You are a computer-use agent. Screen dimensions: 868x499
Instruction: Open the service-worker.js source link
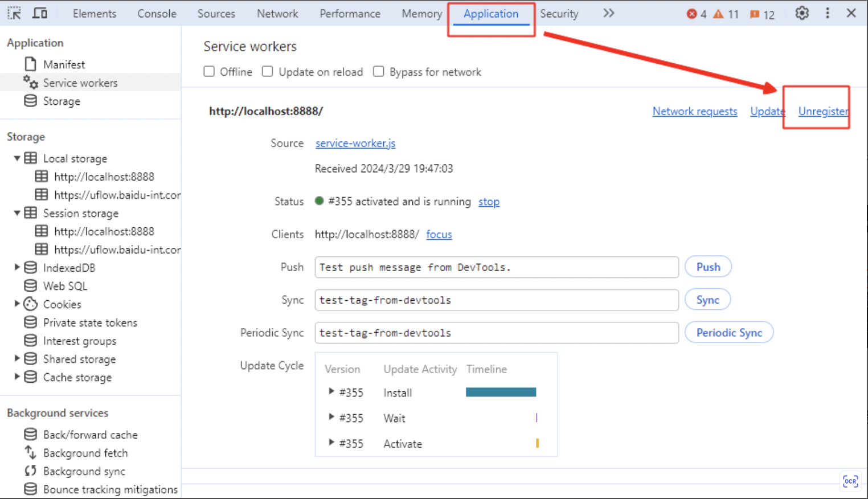click(x=355, y=143)
